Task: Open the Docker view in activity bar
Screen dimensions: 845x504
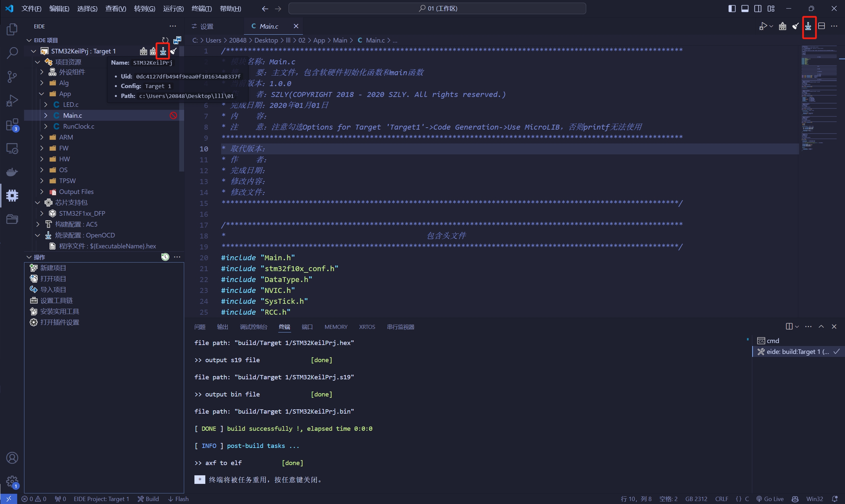Action: click(x=12, y=172)
